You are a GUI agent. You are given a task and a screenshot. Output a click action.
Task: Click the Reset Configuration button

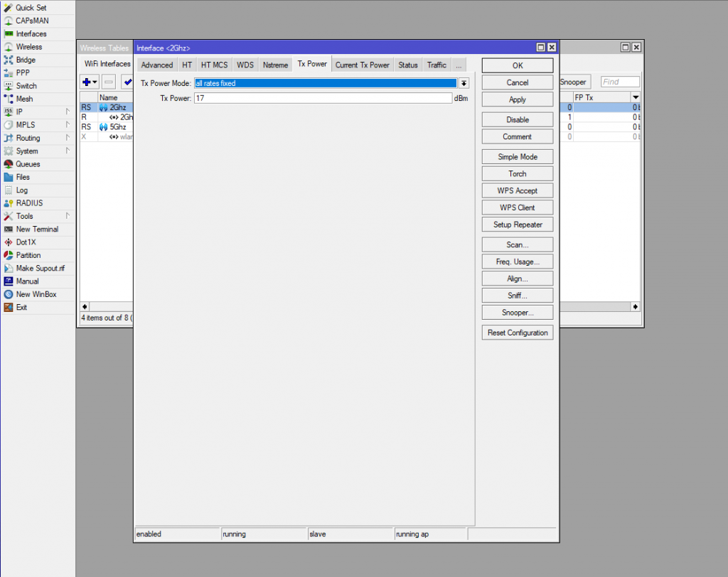[x=517, y=333]
